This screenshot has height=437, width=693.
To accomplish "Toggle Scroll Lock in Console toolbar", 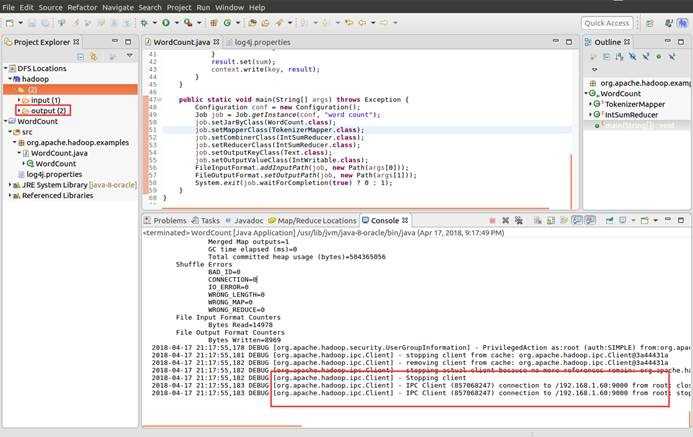I will pos(551,220).
